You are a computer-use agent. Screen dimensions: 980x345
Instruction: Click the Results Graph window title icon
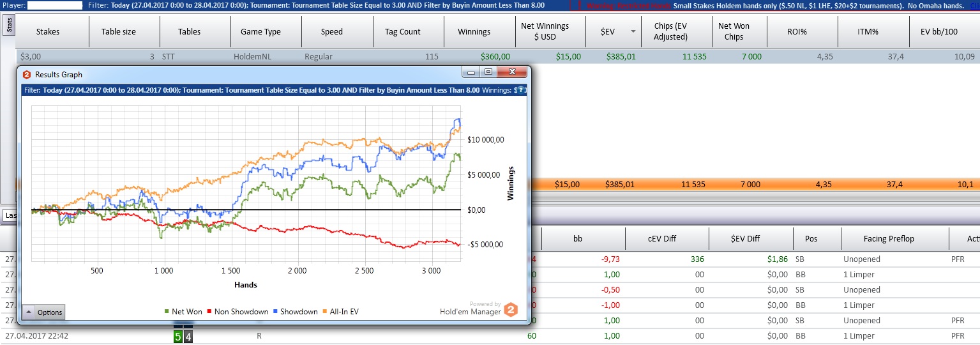click(27, 75)
